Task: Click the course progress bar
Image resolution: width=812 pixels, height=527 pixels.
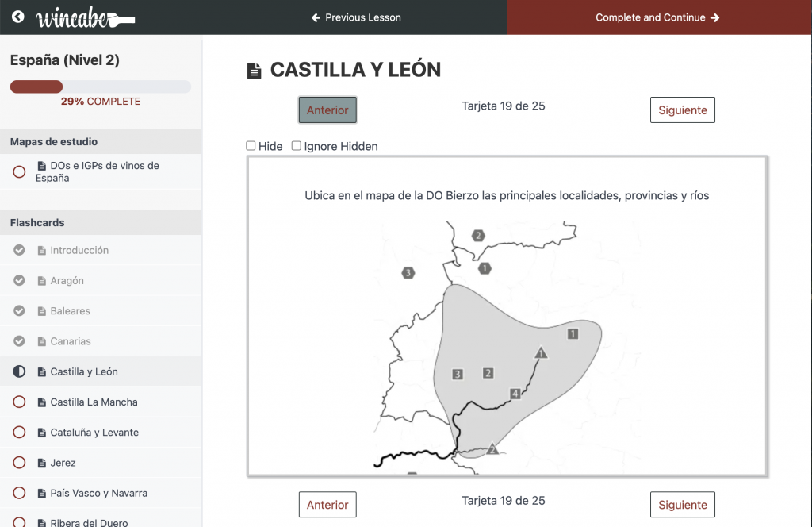Action: (x=100, y=87)
